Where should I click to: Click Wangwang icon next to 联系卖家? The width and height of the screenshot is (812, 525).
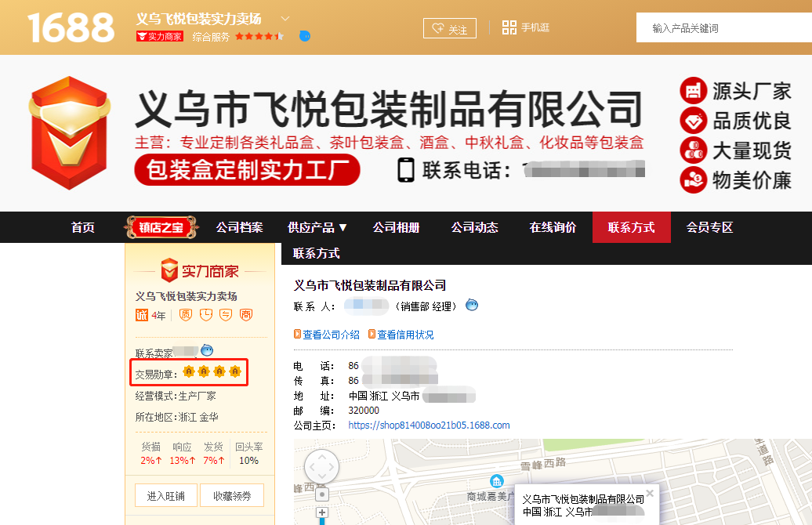click(x=207, y=350)
